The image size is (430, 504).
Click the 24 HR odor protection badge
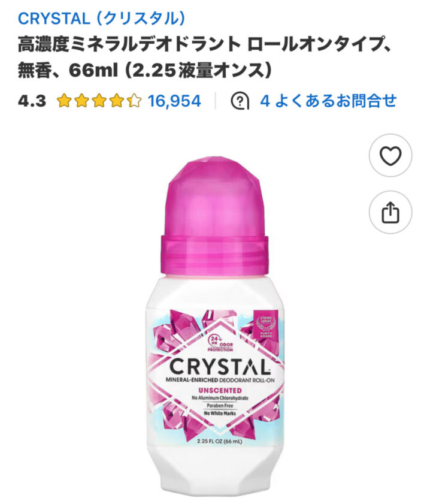(220, 343)
